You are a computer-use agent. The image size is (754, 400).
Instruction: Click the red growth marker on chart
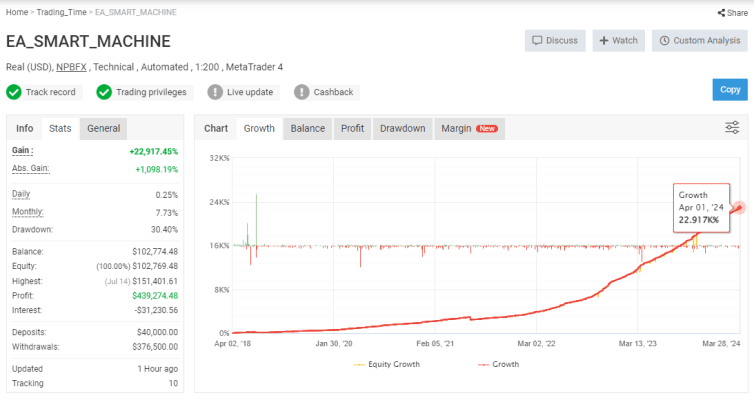click(x=739, y=208)
